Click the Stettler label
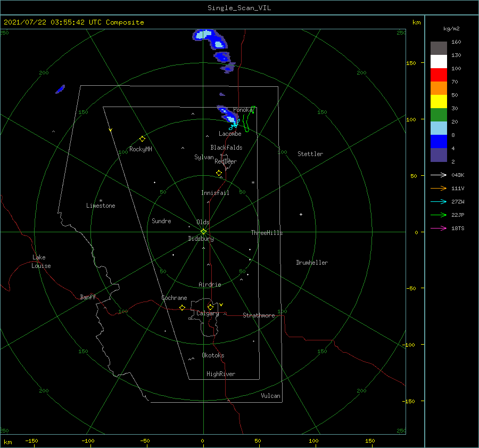The height and width of the screenshot is (448, 479). 310,154
